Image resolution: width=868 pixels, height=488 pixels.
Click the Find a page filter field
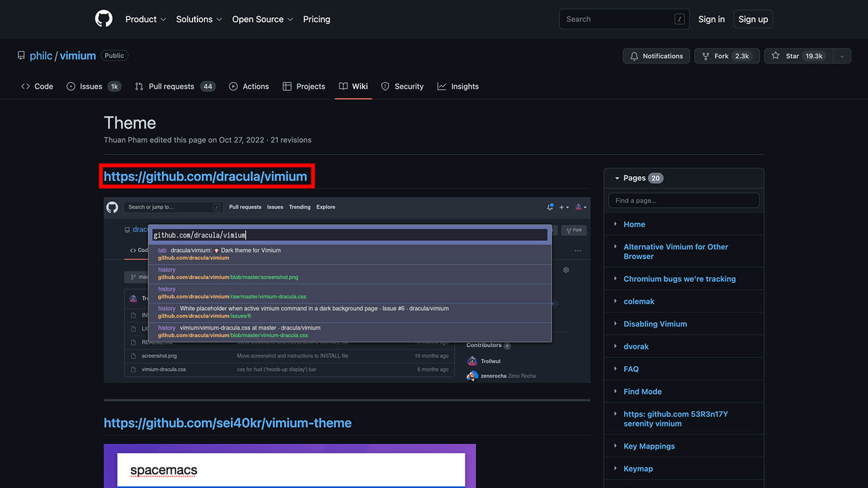[684, 201]
